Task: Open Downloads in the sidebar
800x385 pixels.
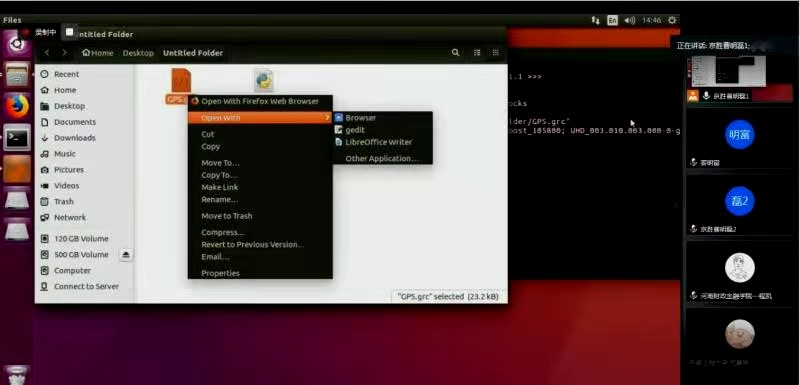Action: 74,138
